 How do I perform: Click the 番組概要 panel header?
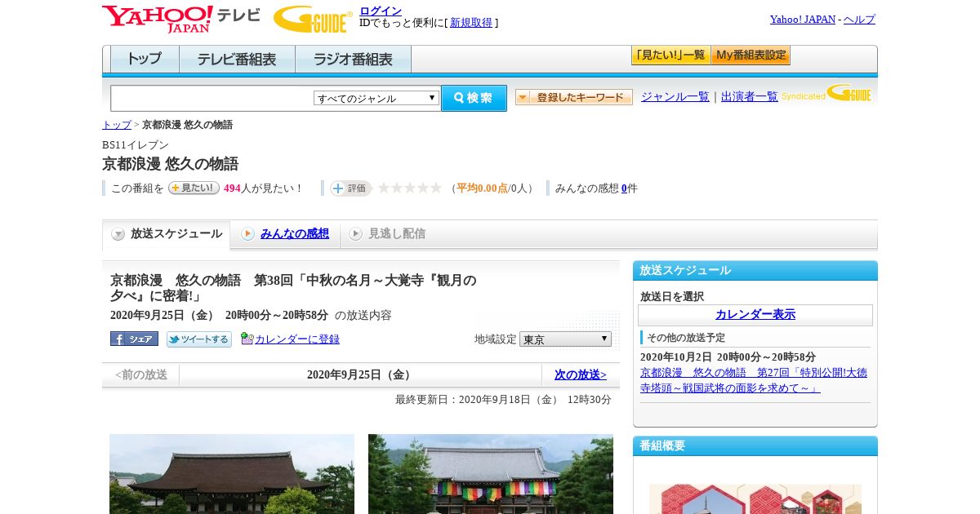(755, 446)
